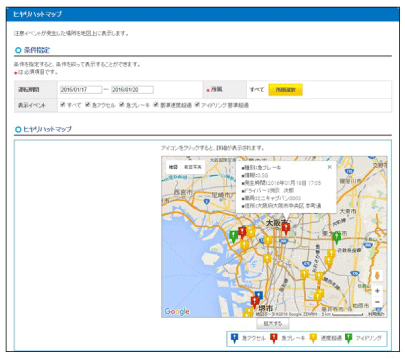Viewport: 405px width, 360px height.
Task: Click the red brake marker beside the western green marker
Action: coord(242,232)
